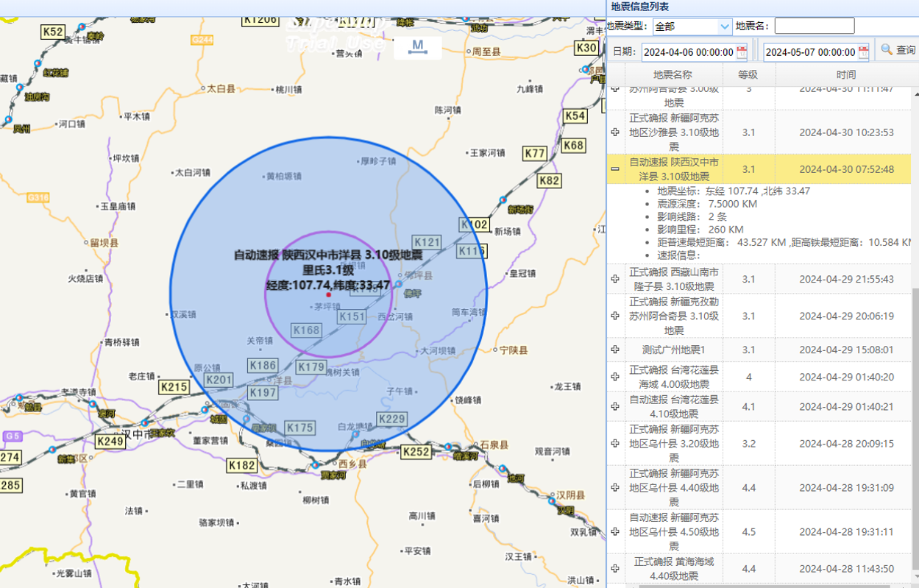919x588 pixels.
Task: Select the 台湾花莲县海域 4.00级 earthquake entry
Action: point(674,377)
